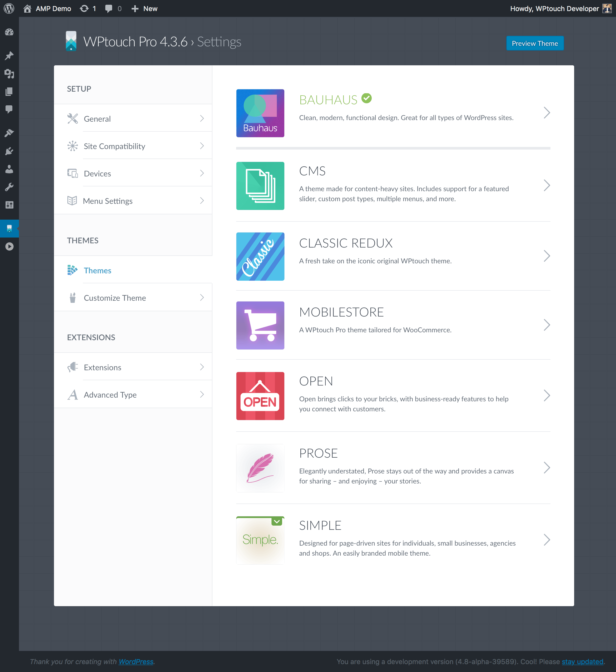Click the Advanced Type letter A icon
616x672 pixels.
[72, 394]
